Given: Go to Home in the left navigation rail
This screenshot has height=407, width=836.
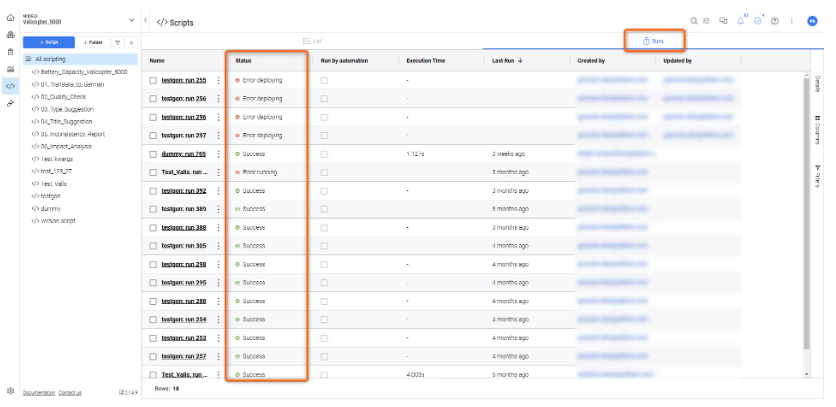Looking at the screenshot, I should coord(10,18).
